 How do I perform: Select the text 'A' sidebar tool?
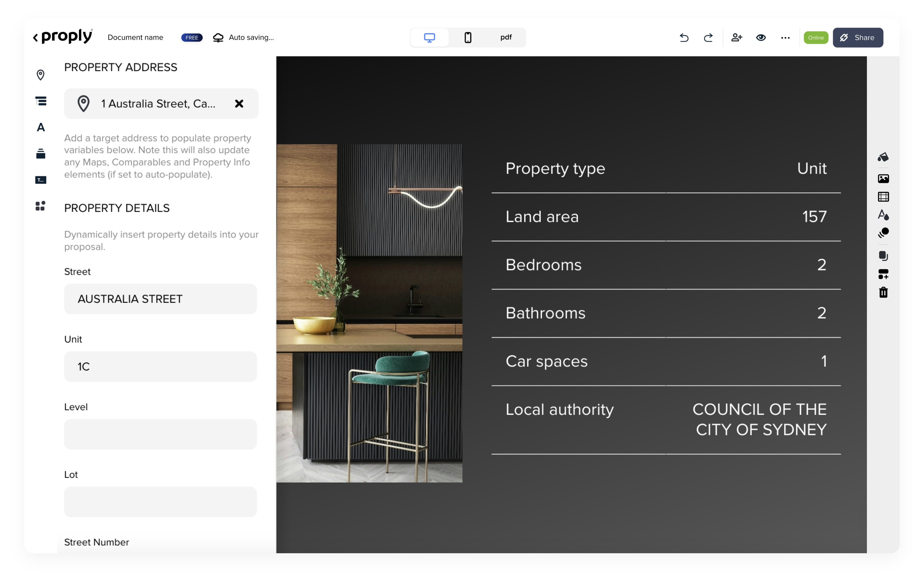pyautogui.click(x=41, y=127)
